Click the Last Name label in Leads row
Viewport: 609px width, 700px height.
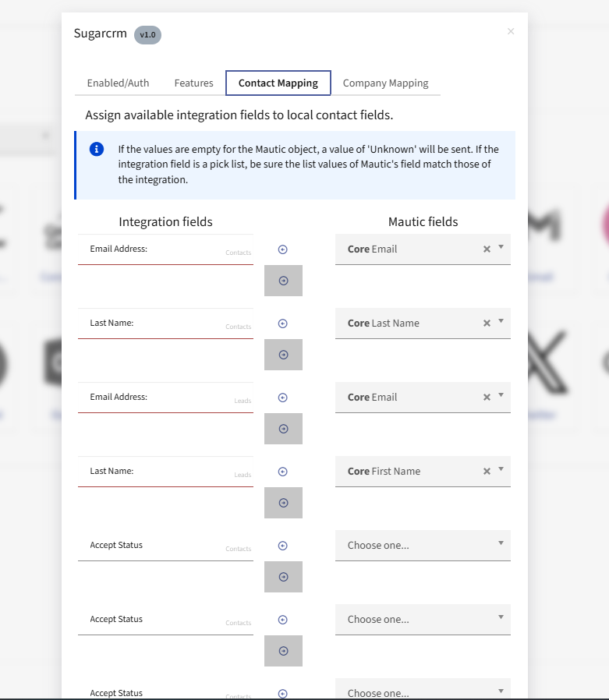click(x=112, y=471)
